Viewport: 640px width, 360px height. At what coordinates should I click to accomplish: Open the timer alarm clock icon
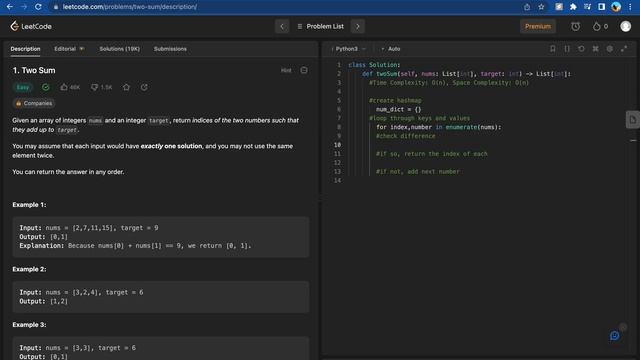[576, 26]
